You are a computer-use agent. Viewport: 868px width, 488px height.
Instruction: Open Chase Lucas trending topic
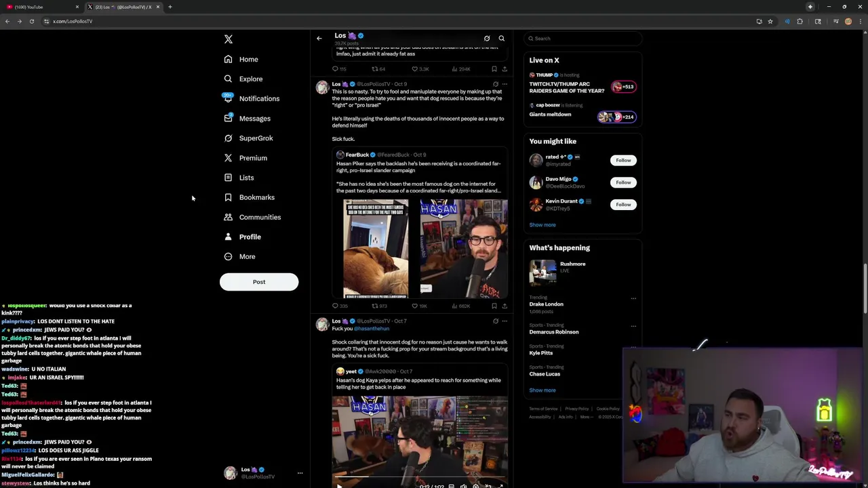pyautogui.click(x=545, y=374)
